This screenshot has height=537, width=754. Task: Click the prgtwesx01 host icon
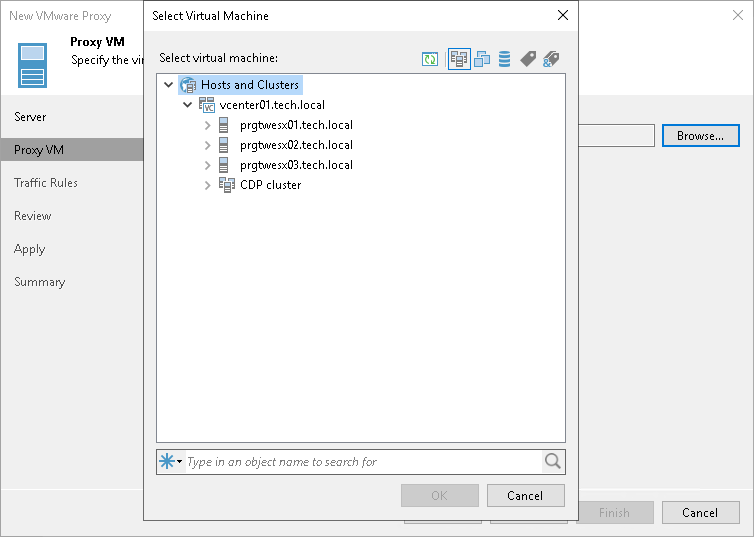(x=224, y=125)
